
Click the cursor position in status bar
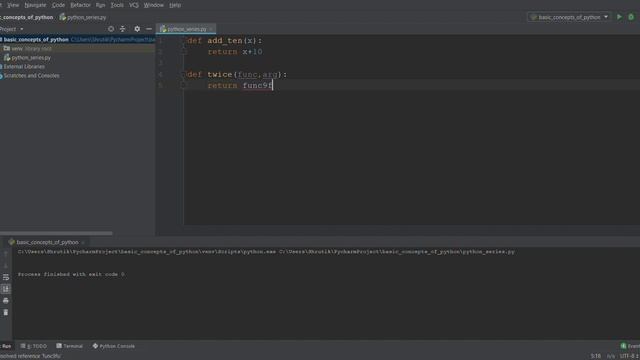click(596, 356)
